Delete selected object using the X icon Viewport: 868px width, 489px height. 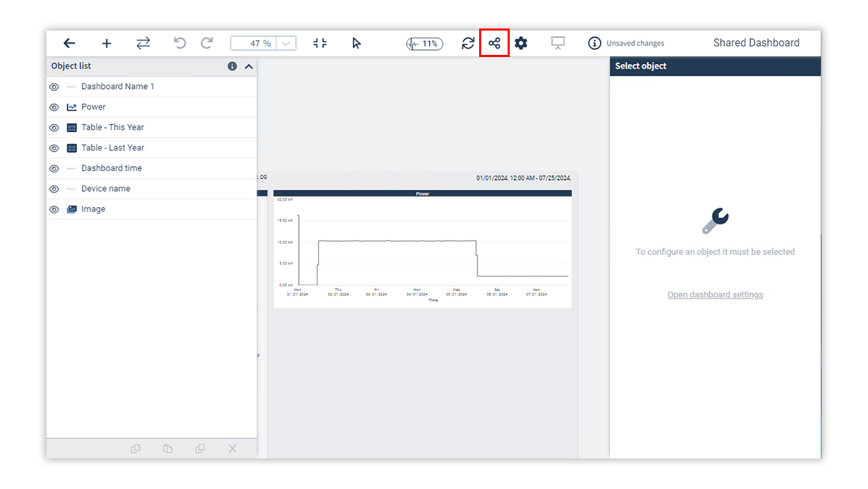pos(232,448)
